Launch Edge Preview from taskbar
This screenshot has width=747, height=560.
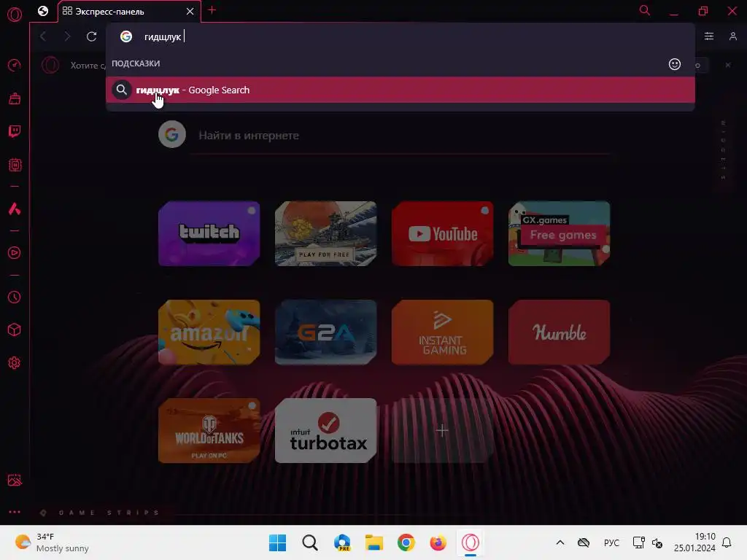tap(342, 542)
